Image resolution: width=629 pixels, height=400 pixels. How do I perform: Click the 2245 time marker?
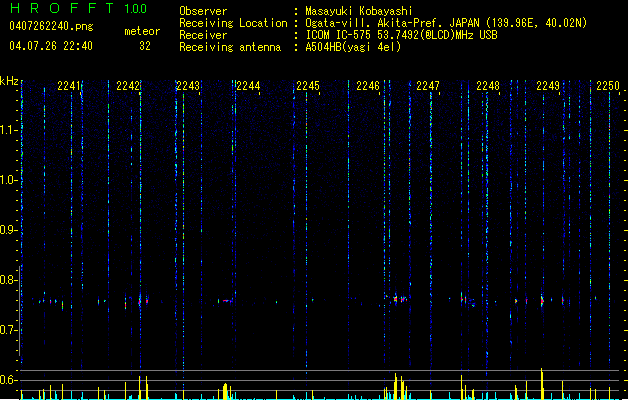click(x=308, y=86)
